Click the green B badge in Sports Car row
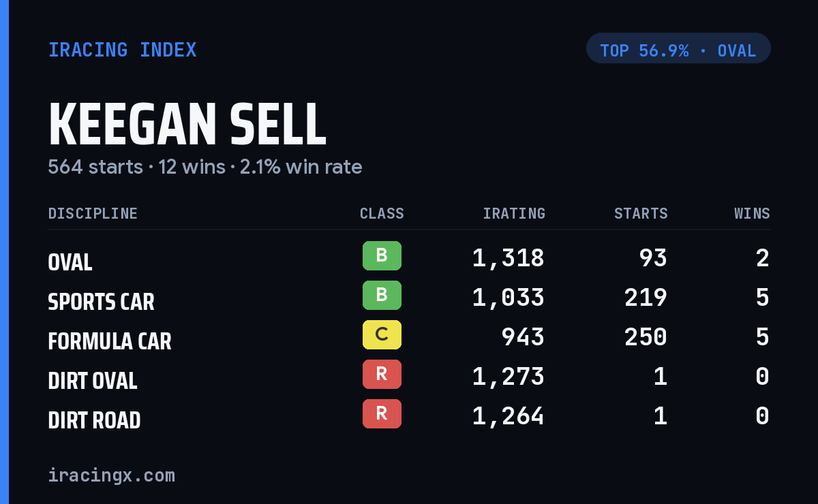Image resolution: width=818 pixels, height=504 pixels. (x=382, y=295)
